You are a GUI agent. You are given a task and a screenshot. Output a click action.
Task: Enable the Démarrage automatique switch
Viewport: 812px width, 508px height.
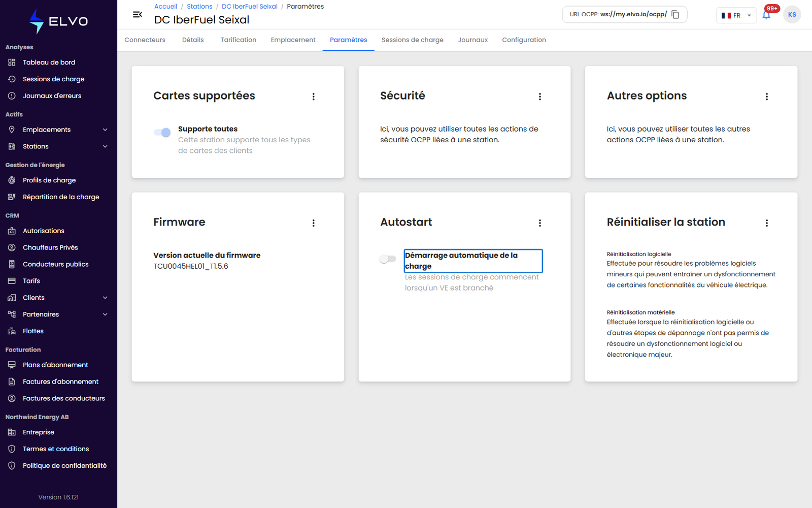click(x=388, y=259)
